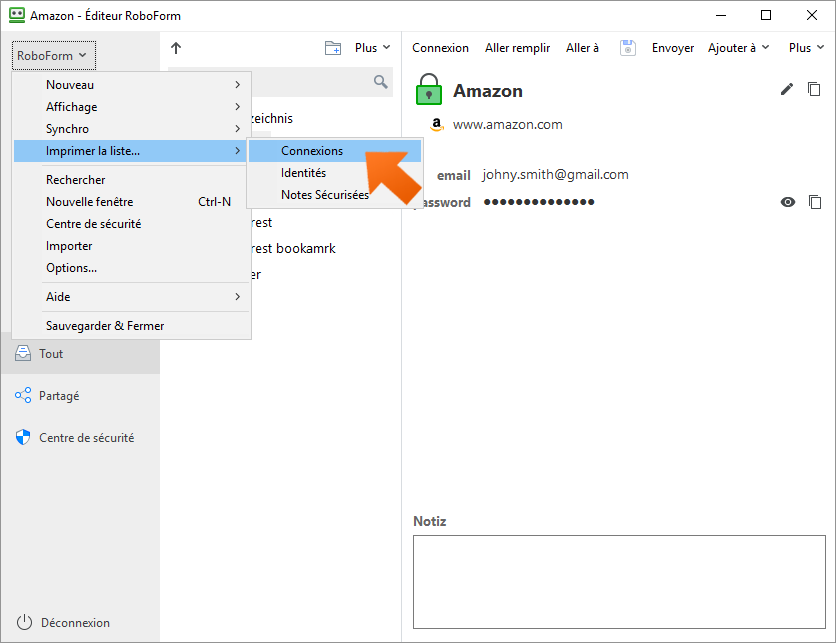Minimize the RoboForm editor window

721,15
